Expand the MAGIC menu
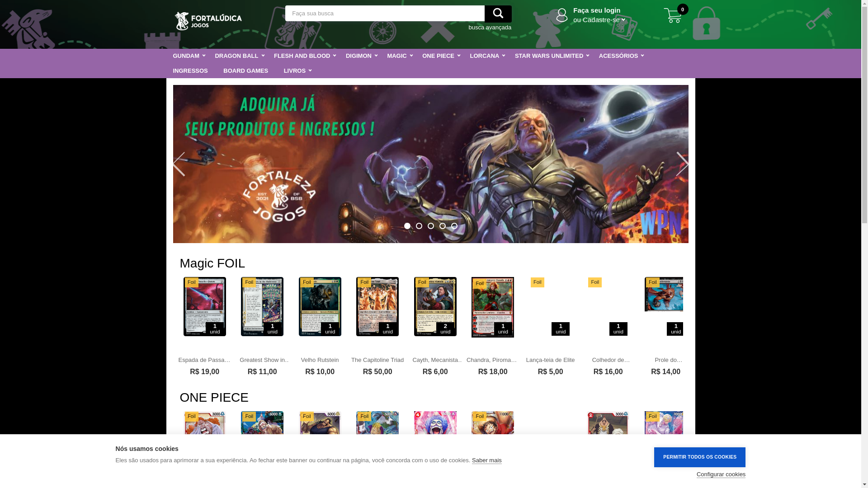The image size is (868, 488). click(400, 56)
